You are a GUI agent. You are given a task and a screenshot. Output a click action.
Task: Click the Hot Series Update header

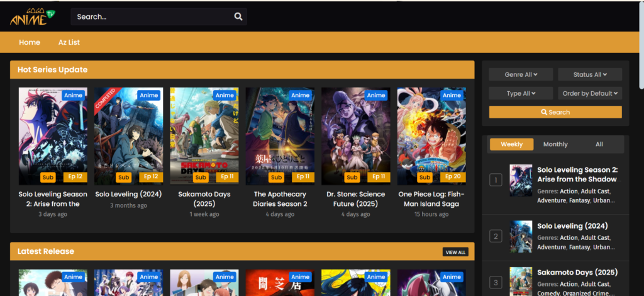[x=53, y=70]
